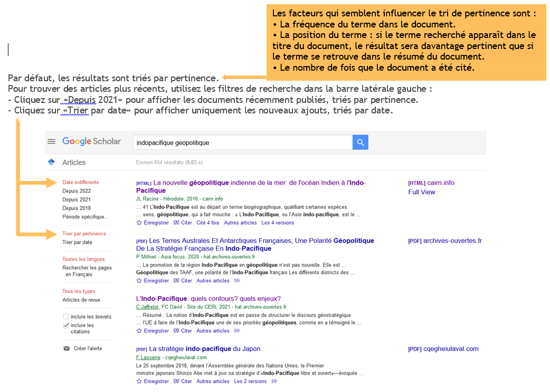Open the Période spécifique date filter
550x392 pixels.
pos(86,217)
